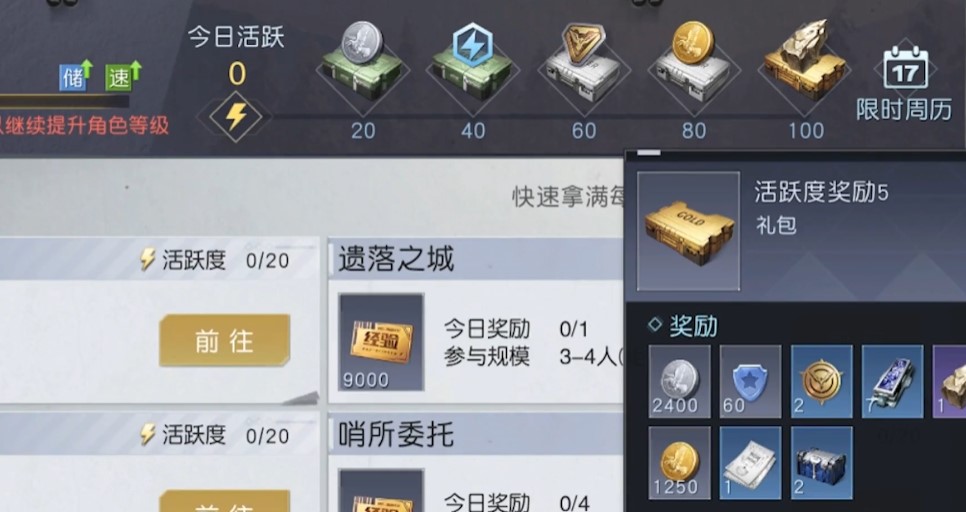This screenshot has height=512, width=966.
Task: Click the 前往 button for first task
Action: coord(224,340)
